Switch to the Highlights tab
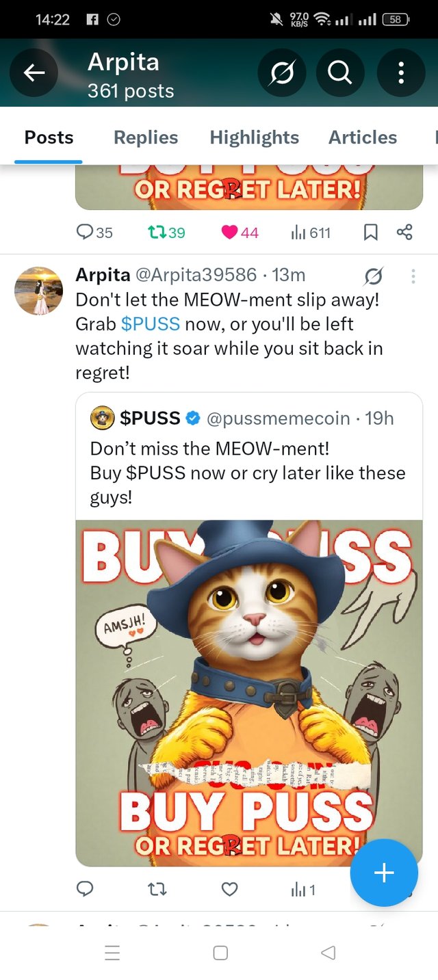Image resolution: width=438 pixels, height=980 pixels. [x=254, y=137]
